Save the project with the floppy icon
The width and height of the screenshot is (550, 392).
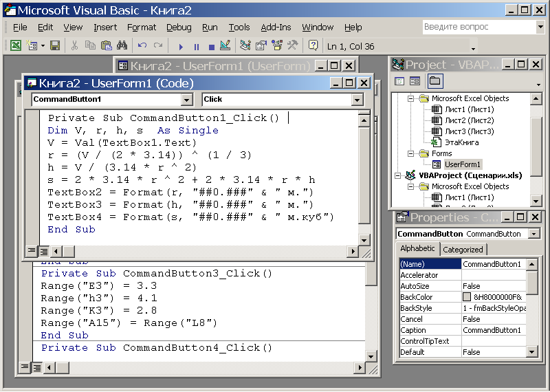click(55, 45)
